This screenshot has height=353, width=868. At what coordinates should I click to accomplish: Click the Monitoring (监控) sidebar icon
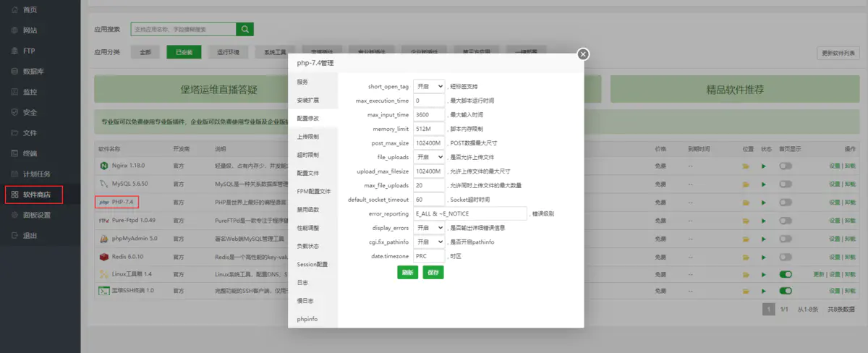pyautogui.click(x=14, y=92)
